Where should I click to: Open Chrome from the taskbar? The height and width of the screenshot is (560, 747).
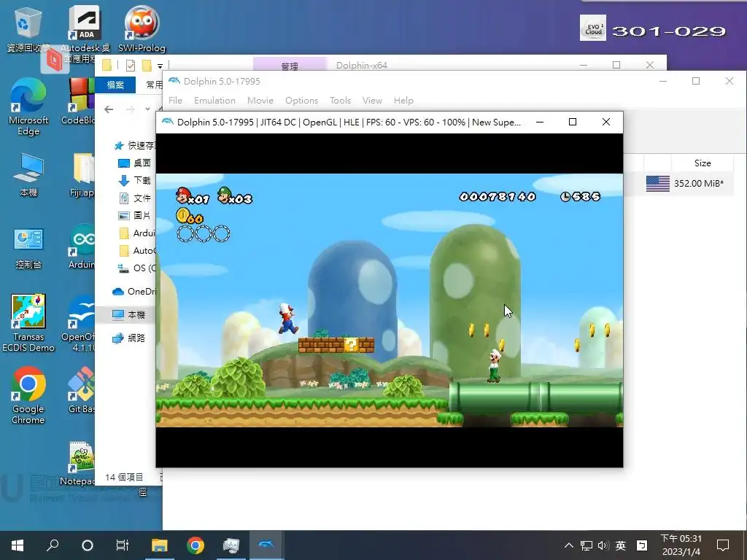click(196, 545)
